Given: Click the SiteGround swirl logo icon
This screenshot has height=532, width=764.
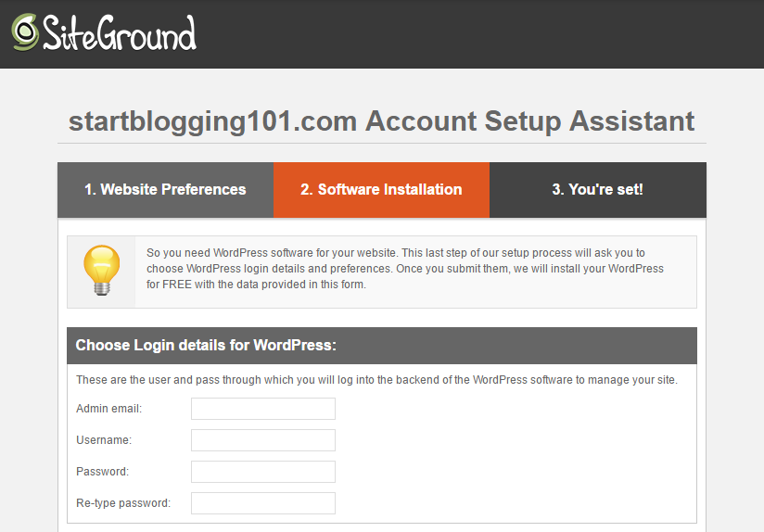Looking at the screenshot, I should click(x=25, y=32).
